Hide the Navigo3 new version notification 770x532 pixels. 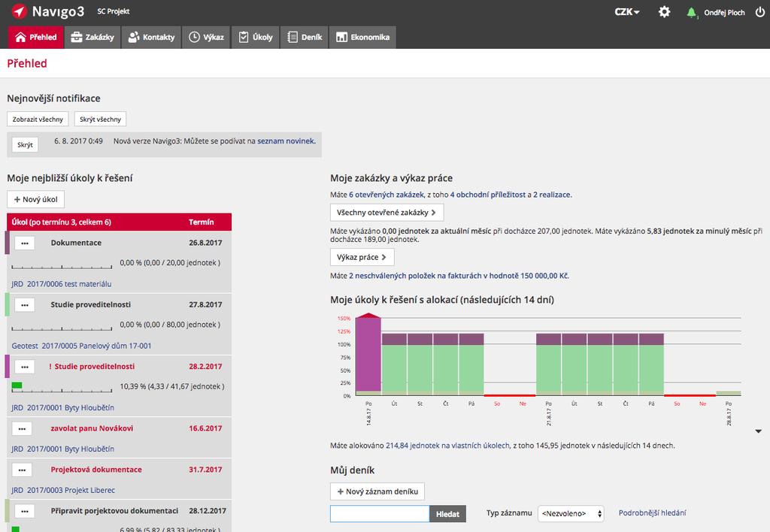point(25,145)
